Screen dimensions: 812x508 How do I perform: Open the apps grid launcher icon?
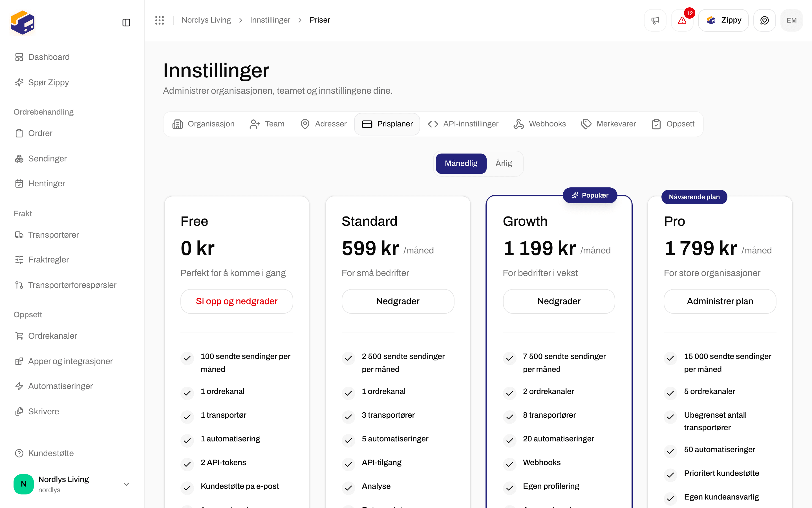tap(159, 20)
